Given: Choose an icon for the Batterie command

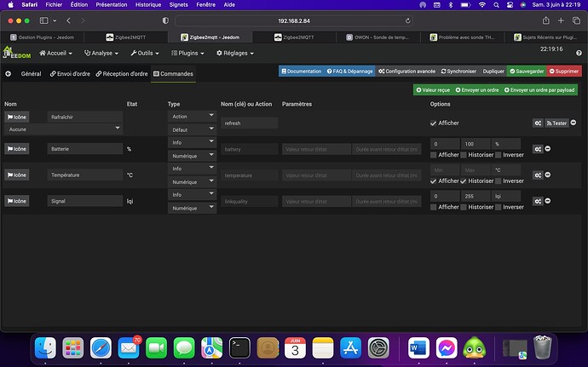Looking at the screenshot, I should pos(17,149).
